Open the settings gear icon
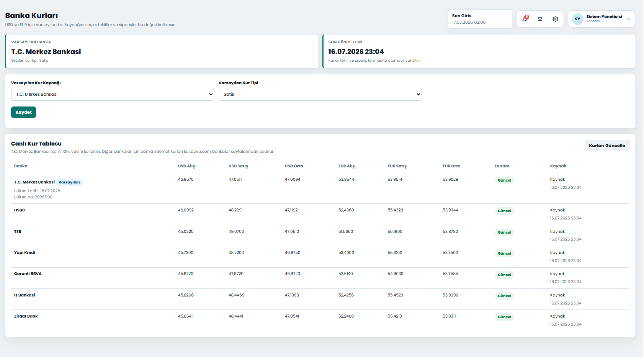 tap(555, 19)
